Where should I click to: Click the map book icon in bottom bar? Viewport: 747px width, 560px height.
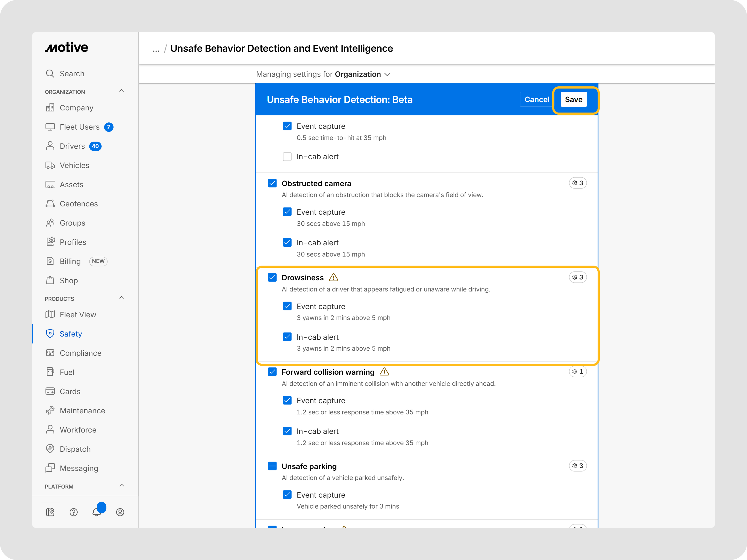[x=50, y=512]
